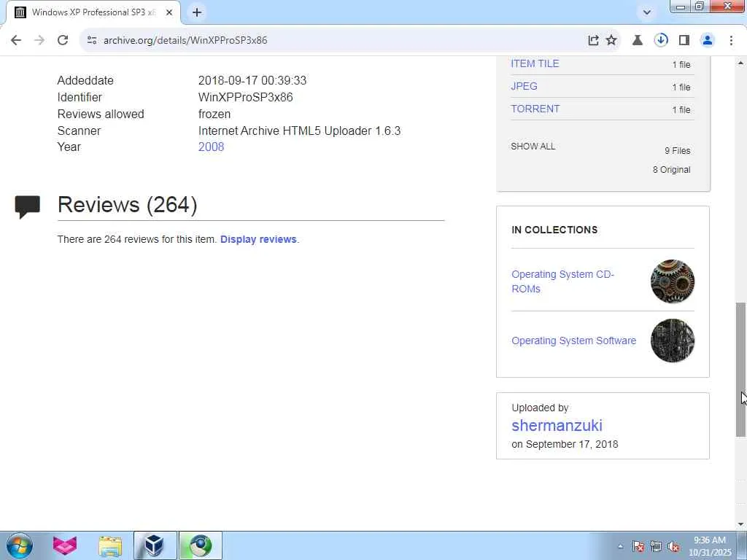Click the forward navigation arrow
The image size is (747, 560).
pos(39,41)
